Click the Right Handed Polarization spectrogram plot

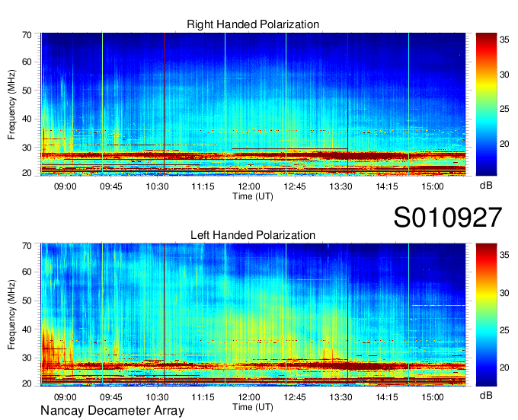(253, 104)
